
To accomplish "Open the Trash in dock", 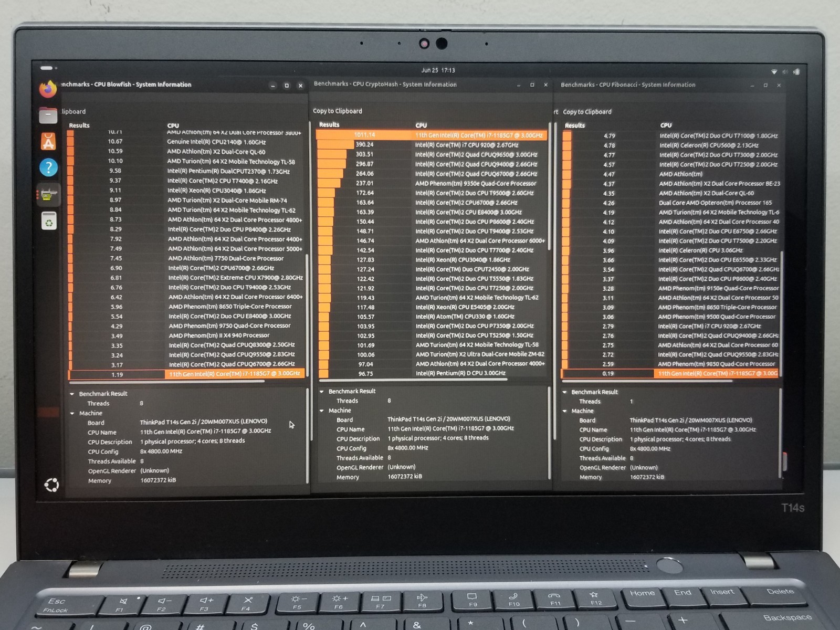I will pos(48,221).
